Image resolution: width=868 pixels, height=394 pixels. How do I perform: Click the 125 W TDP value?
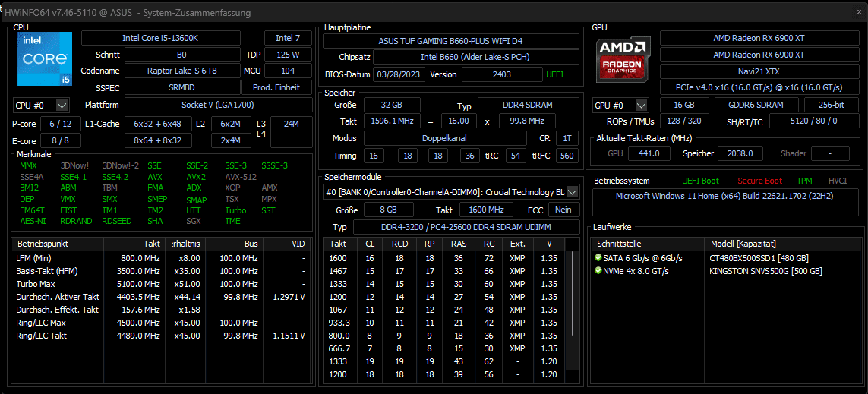point(288,55)
